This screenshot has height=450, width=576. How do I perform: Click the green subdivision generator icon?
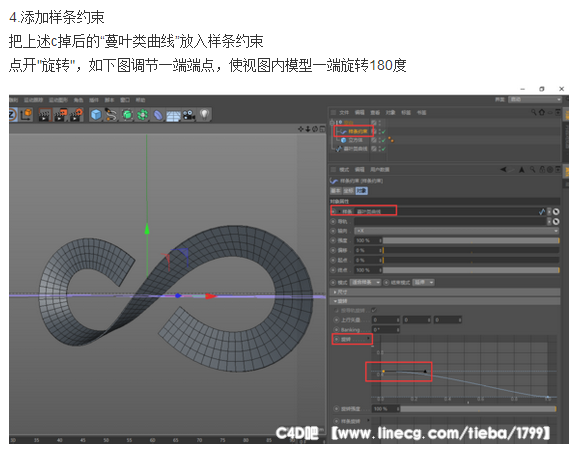click(x=127, y=115)
